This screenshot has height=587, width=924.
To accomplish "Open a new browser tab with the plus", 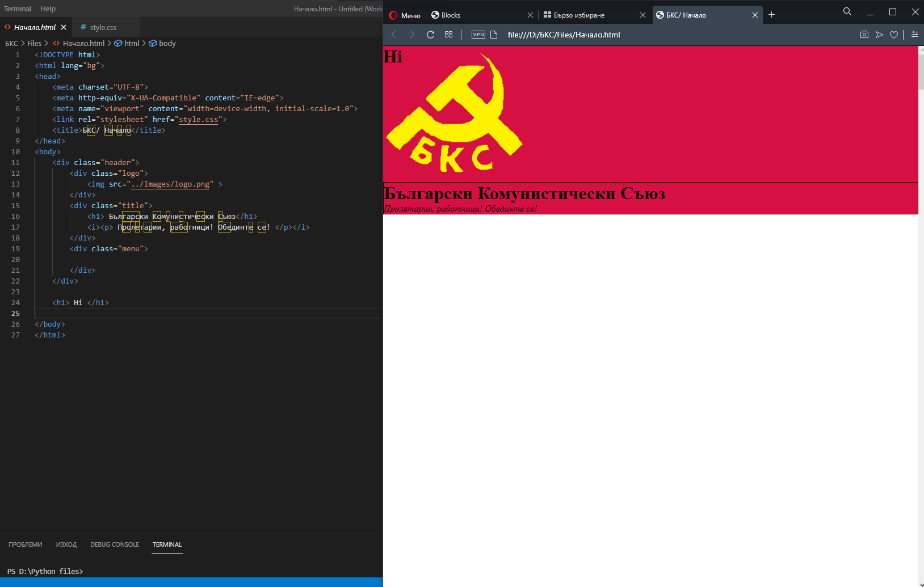I will tap(772, 15).
